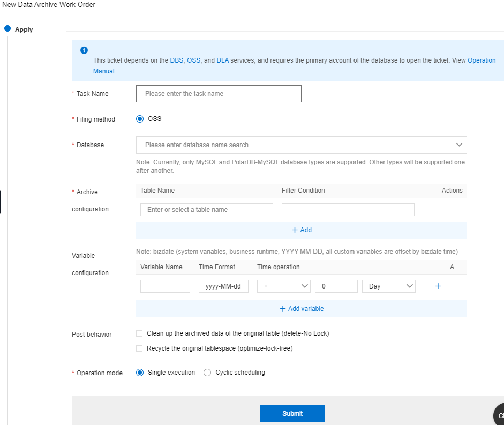Click the Variable Name column header
This screenshot has height=425, width=504.
click(161, 267)
